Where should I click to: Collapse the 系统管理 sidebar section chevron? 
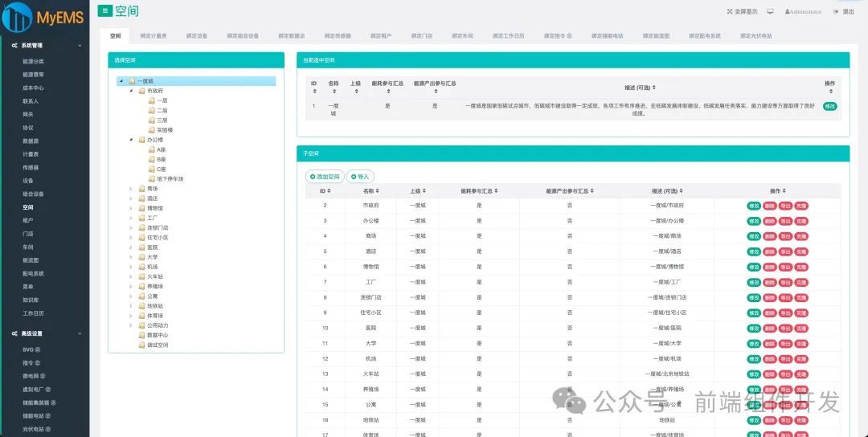80,45
